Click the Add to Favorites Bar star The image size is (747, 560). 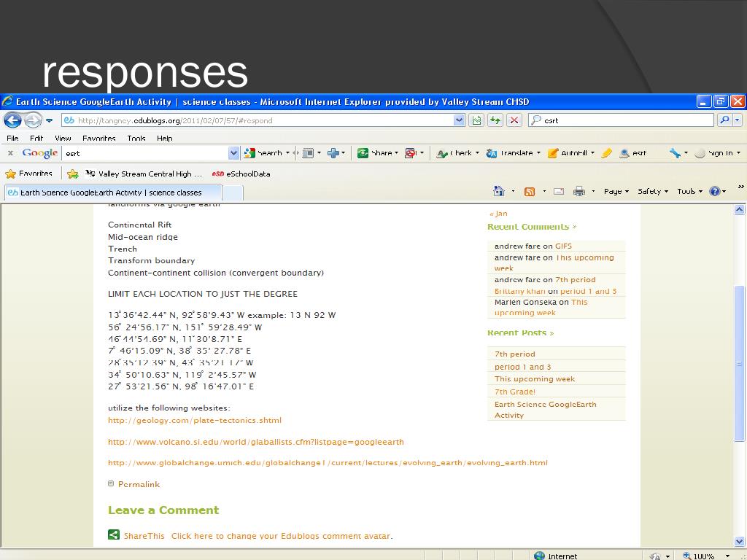(73, 174)
